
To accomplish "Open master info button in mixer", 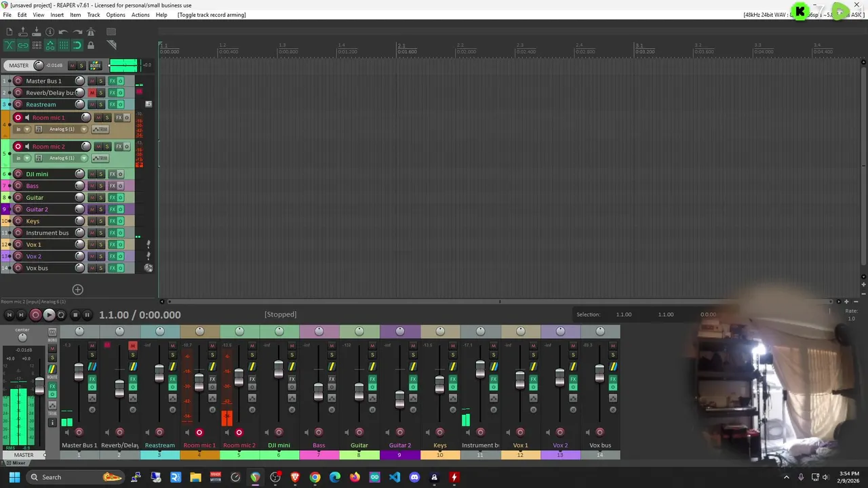I will (52, 423).
